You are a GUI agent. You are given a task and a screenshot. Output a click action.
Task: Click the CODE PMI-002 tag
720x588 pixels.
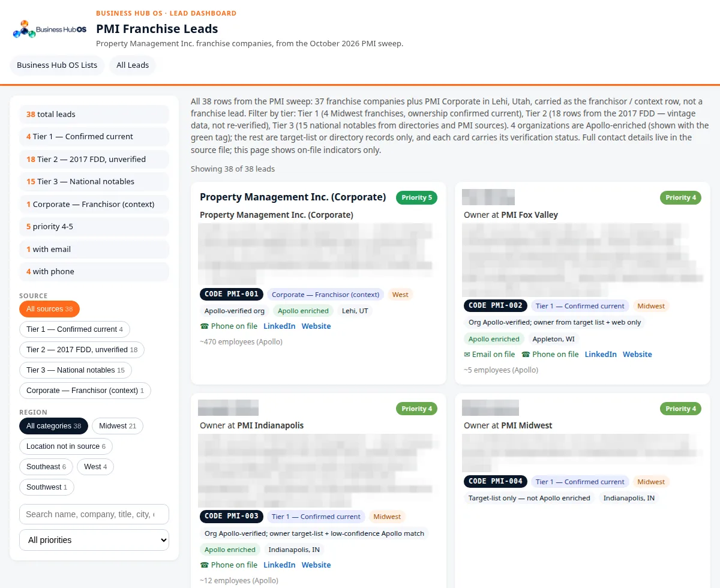pyautogui.click(x=496, y=306)
